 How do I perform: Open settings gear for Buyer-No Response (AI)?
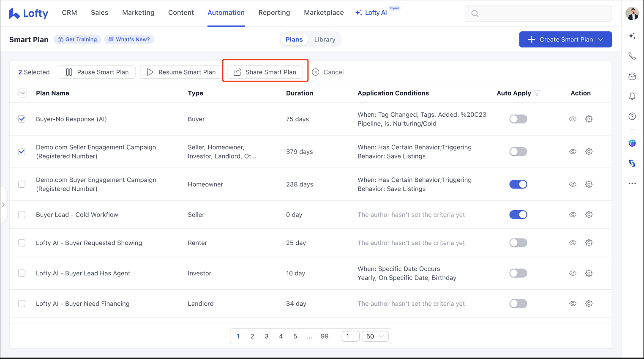coord(589,119)
